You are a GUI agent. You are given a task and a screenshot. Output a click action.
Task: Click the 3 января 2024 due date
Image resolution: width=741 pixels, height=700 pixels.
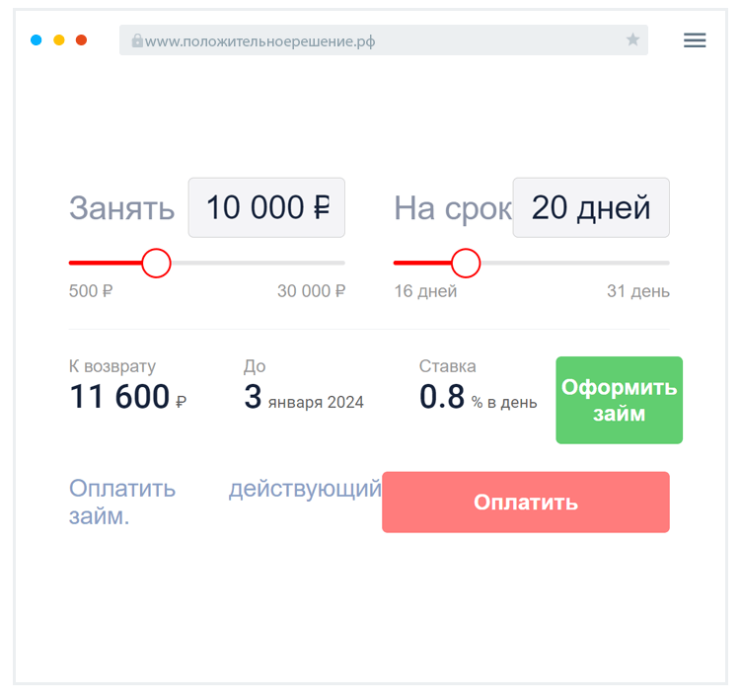pos(304,396)
